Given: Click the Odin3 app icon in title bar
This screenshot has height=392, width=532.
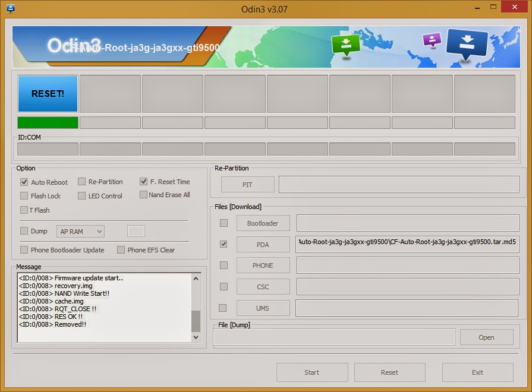Looking at the screenshot, I should [x=11, y=8].
